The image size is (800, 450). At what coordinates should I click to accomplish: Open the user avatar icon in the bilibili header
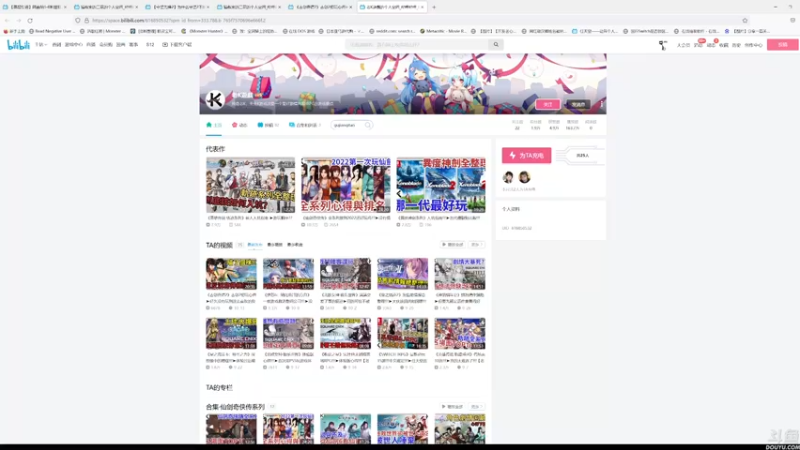coord(663,45)
